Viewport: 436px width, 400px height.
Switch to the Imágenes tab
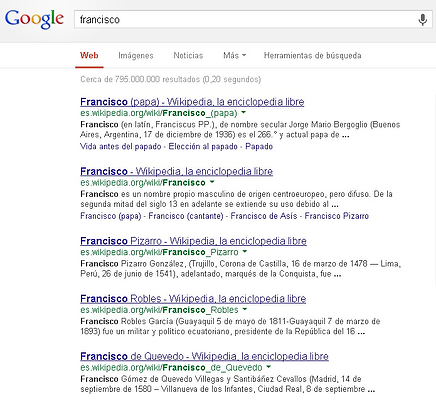pyautogui.click(x=136, y=55)
